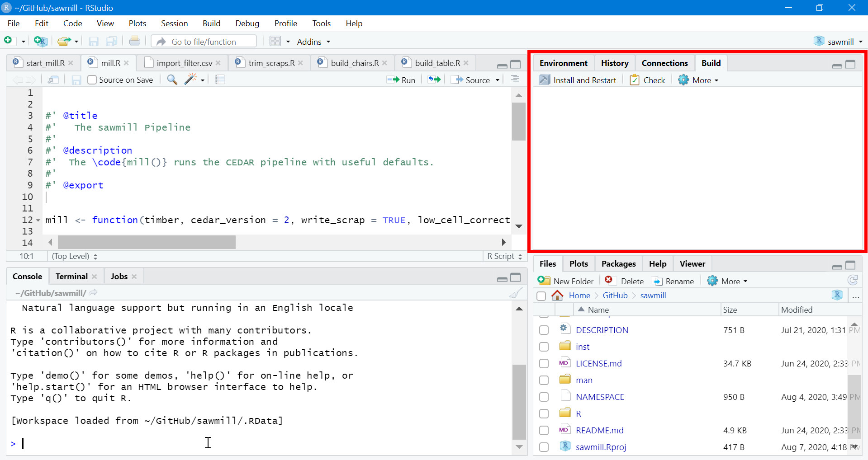Viewport: 868px width, 460px height.
Task: Click the Create a project icon
Action: (x=40, y=42)
